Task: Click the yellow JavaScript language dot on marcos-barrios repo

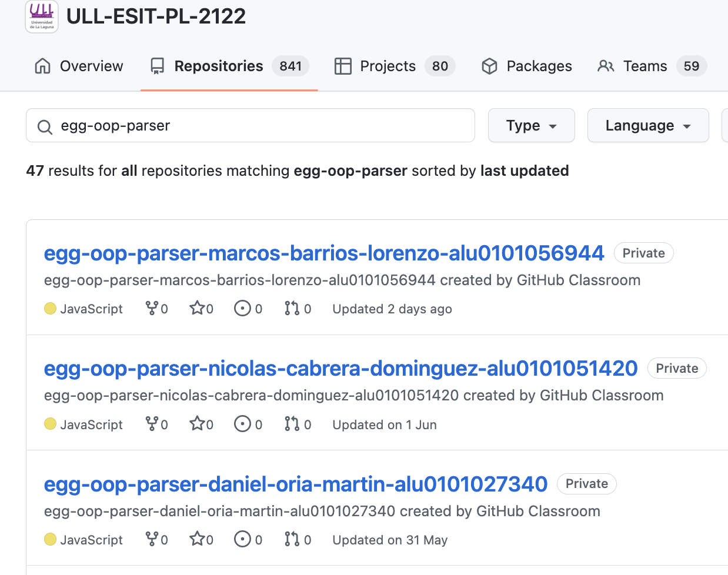Action: click(x=50, y=308)
